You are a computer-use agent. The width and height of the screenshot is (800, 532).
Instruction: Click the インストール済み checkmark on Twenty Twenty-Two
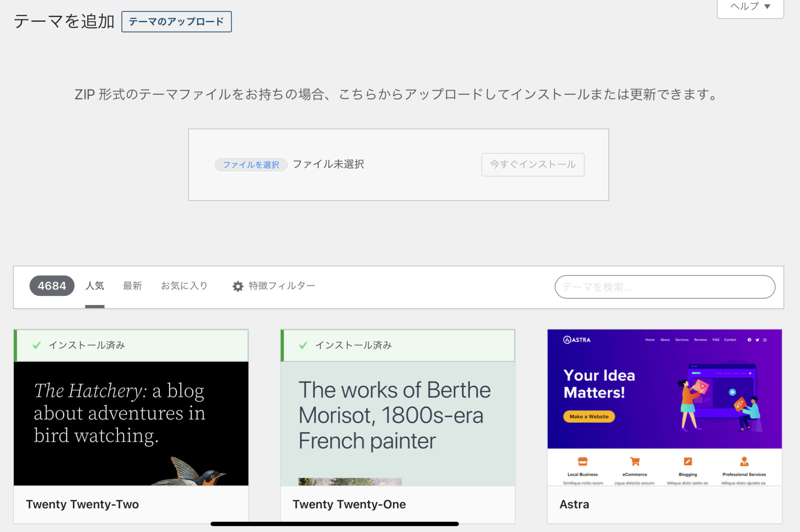pos(37,345)
